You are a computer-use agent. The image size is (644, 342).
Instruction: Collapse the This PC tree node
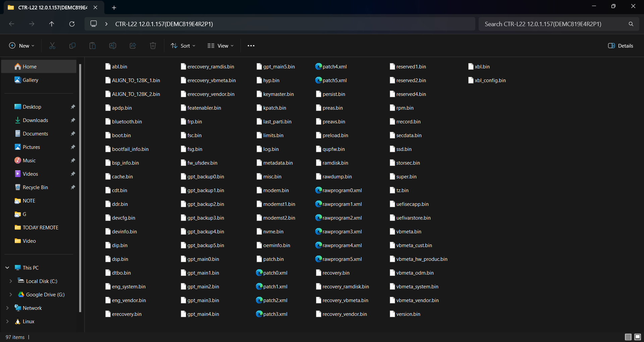(7, 268)
